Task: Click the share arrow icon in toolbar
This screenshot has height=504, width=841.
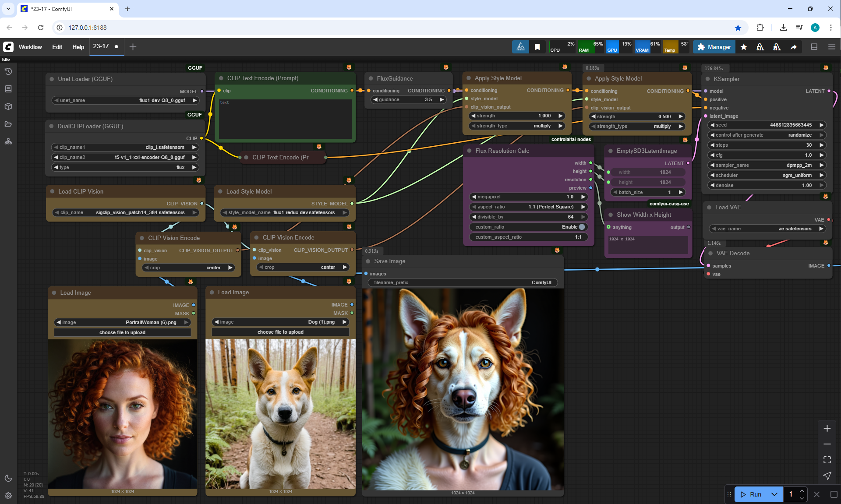Action: point(794,47)
